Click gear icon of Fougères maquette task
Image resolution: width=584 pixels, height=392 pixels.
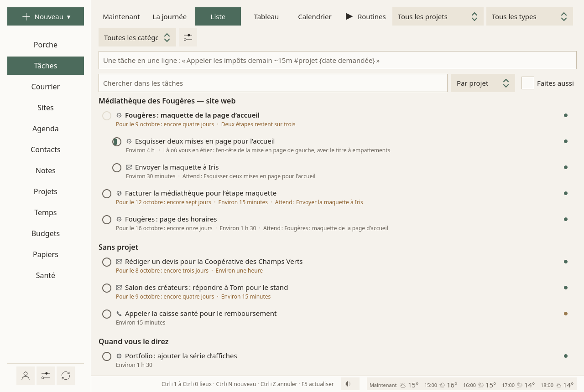point(119,115)
